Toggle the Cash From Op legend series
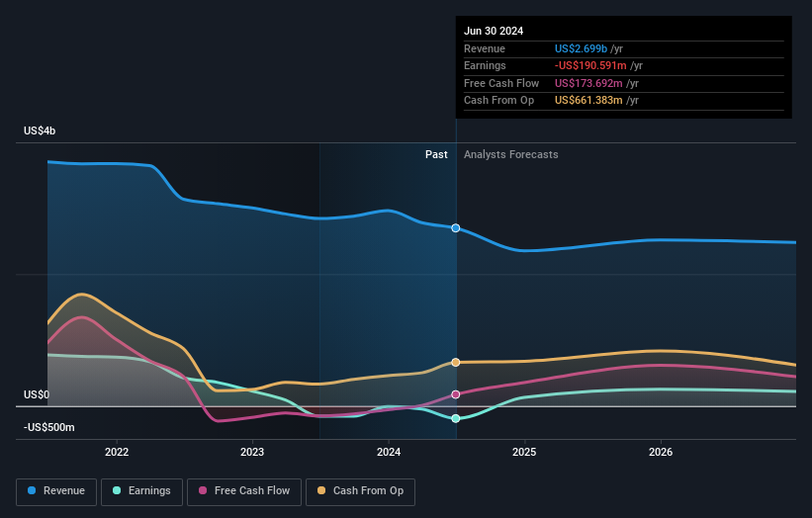This screenshot has height=518, width=812. [x=360, y=491]
